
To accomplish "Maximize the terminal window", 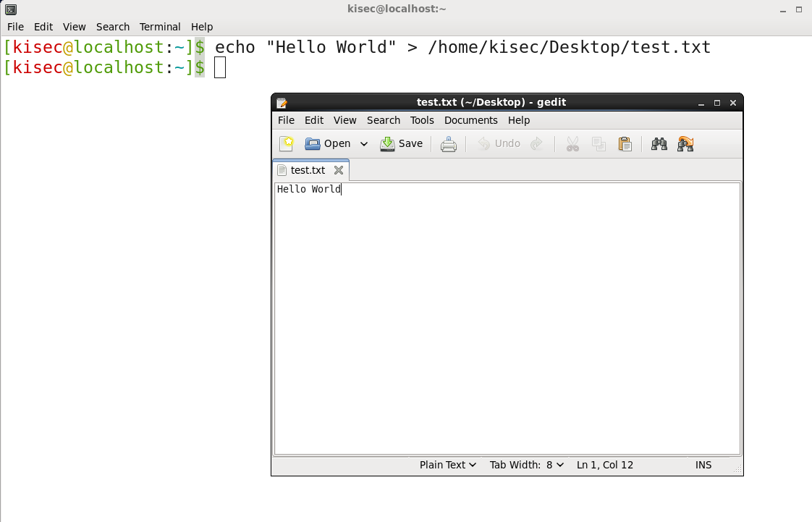I will click(x=799, y=10).
